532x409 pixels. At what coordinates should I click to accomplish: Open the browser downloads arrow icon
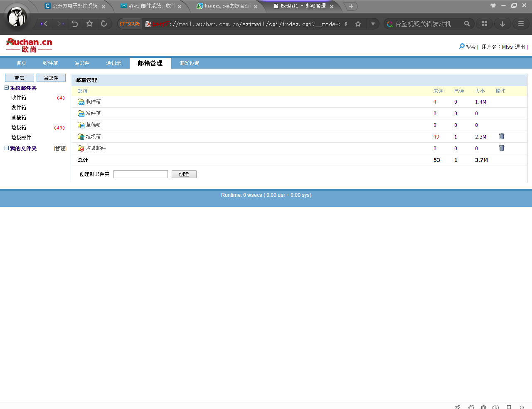point(502,24)
